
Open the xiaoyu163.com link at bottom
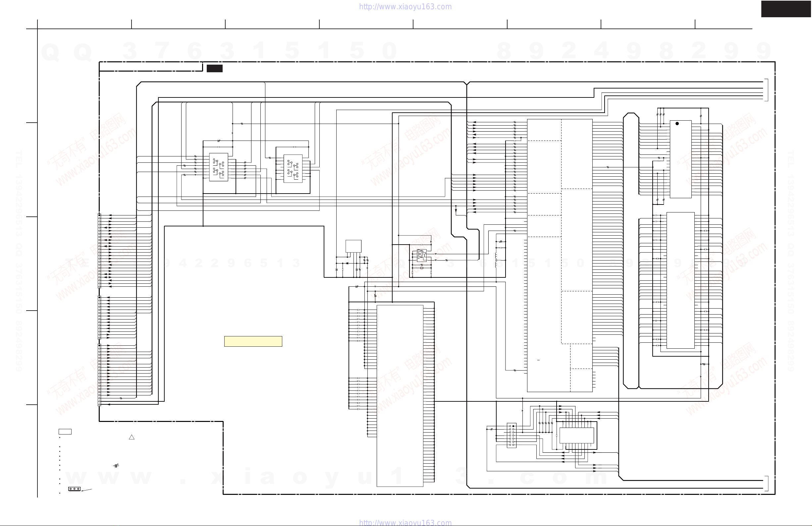(405, 523)
